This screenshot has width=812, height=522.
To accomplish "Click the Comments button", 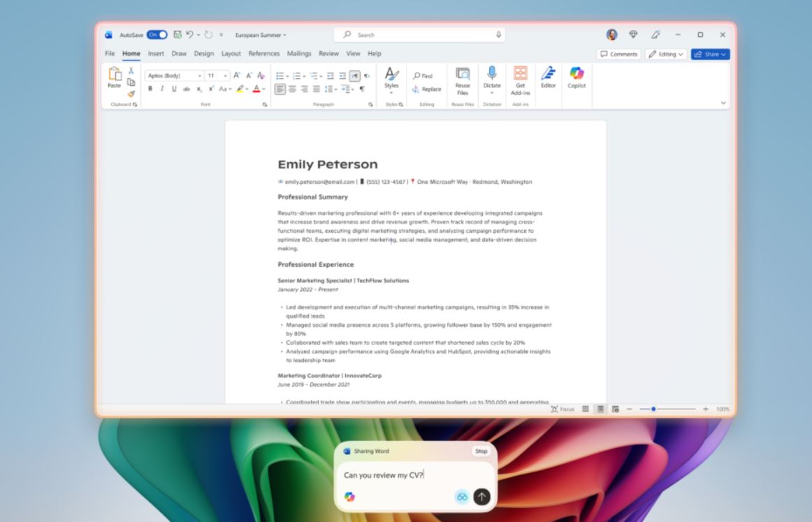I will 619,55.
